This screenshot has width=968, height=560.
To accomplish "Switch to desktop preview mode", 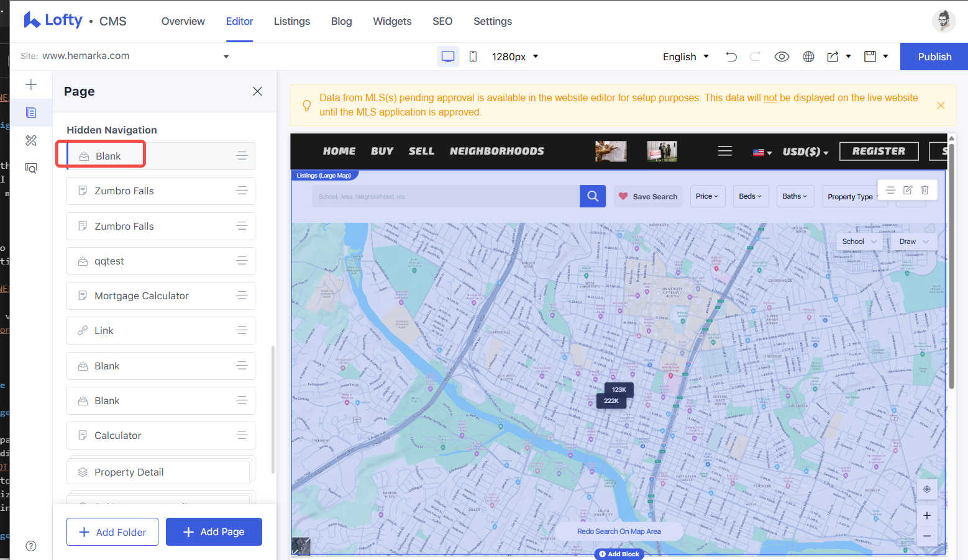I will [x=448, y=56].
